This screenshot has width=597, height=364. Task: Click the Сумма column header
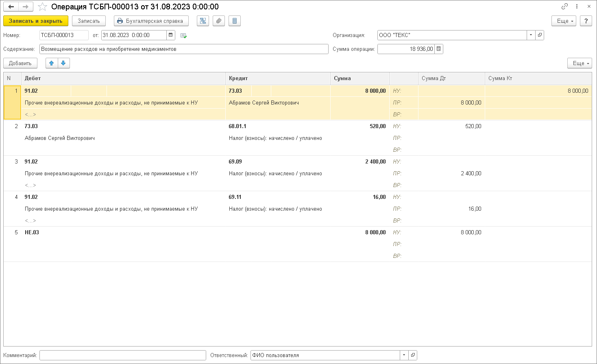pyautogui.click(x=360, y=78)
